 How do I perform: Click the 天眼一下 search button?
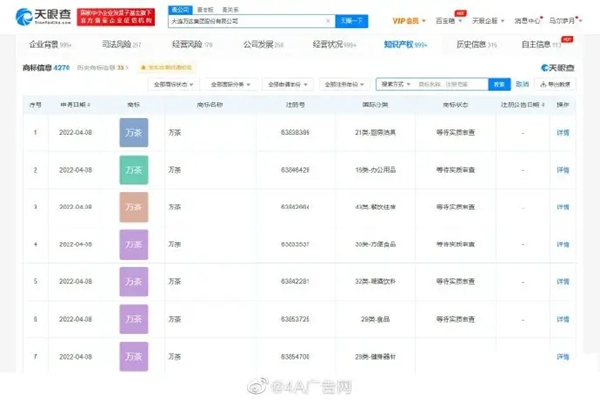point(352,21)
